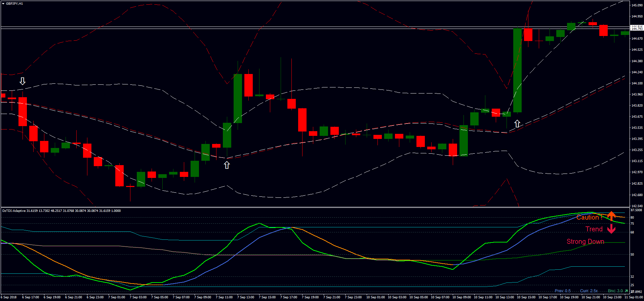The image size is (644, 301).
Task: Click the '7 Sep 11:00' time axis label
Action: tap(224, 297)
